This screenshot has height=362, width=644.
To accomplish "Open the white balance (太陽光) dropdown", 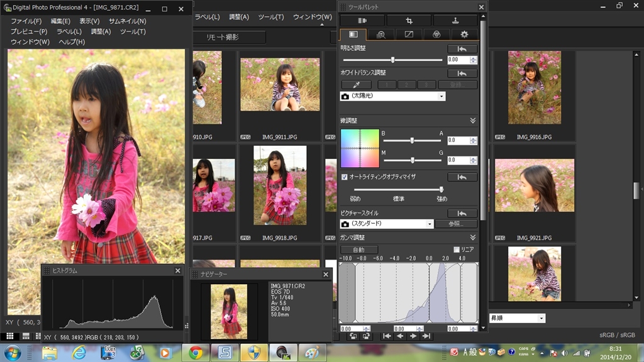I will point(442,97).
